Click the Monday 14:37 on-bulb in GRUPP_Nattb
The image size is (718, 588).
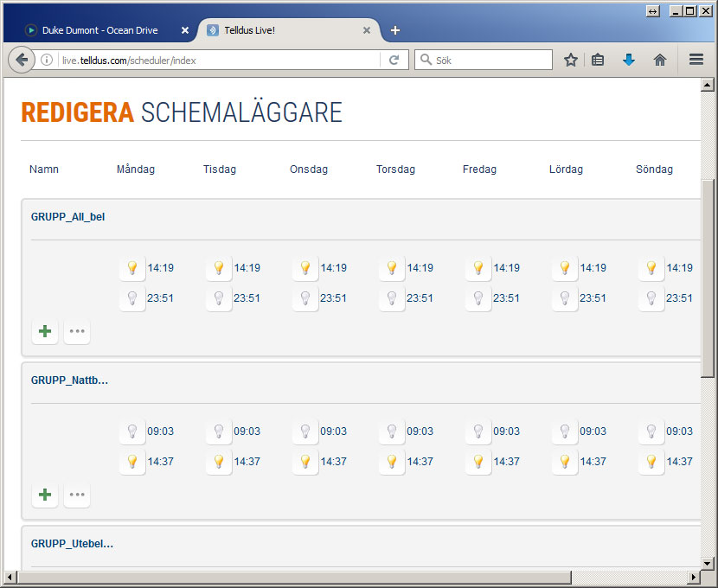tap(132, 462)
